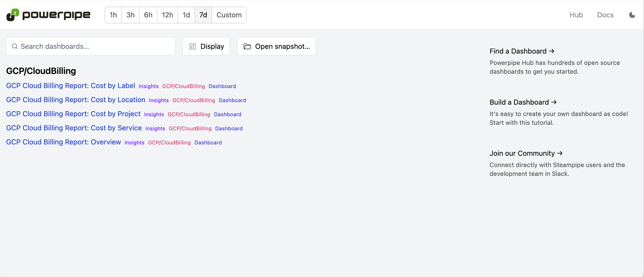Screen dimensions: 644x277
Task: Switch to the 1d time range
Action: click(186, 15)
